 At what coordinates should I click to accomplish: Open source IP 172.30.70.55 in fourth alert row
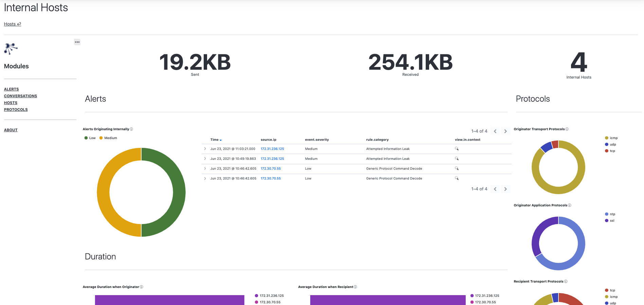point(271,179)
